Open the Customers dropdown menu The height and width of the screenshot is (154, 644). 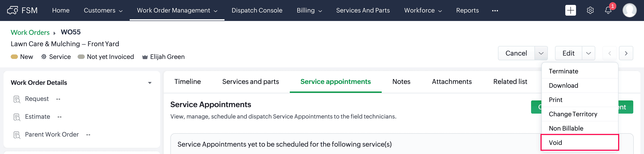(103, 10)
